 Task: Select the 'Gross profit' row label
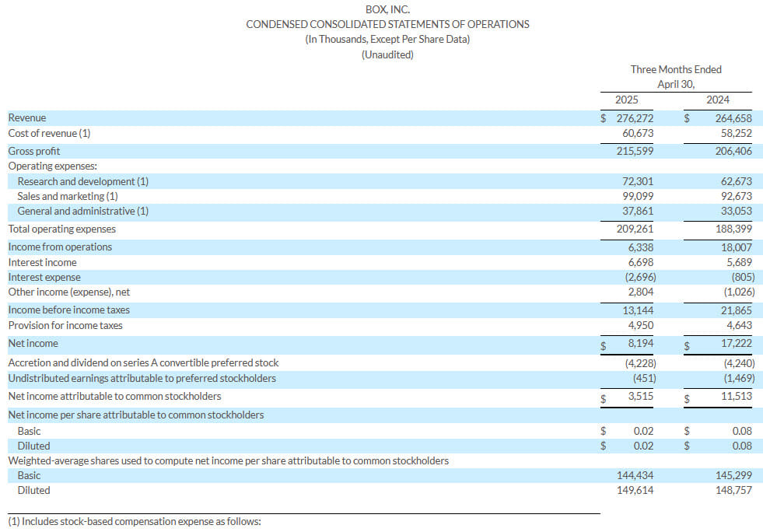tap(34, 151)
